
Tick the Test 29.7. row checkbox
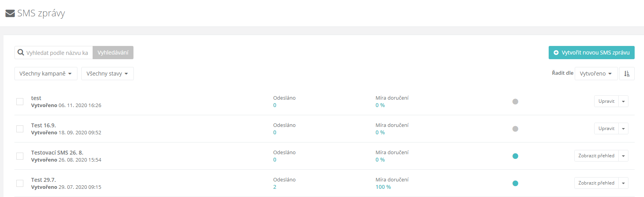[x=20, y=183]
